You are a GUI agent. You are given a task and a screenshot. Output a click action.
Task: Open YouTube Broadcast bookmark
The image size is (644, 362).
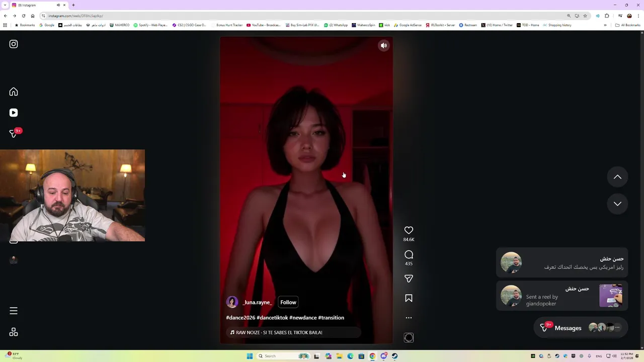tap(264, 25)
